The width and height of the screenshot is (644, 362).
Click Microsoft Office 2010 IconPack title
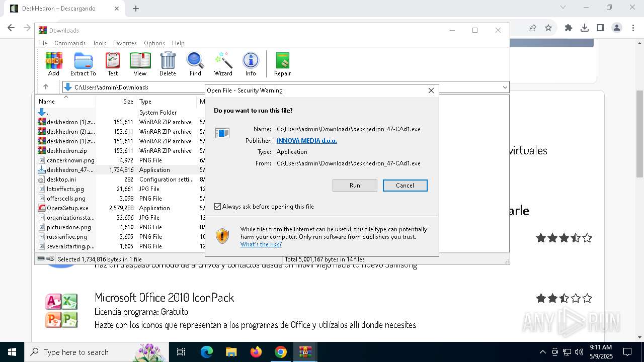coord(164,298)
